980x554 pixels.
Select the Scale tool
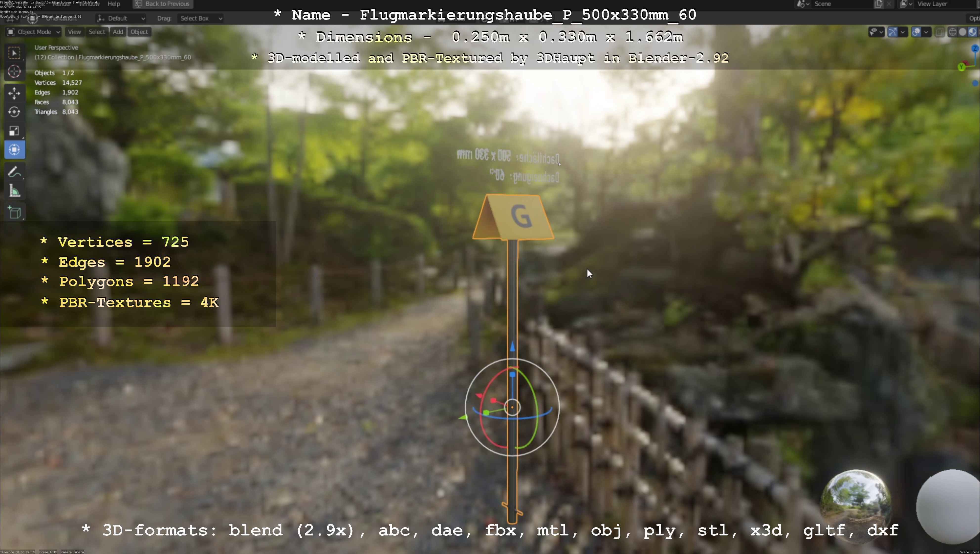point(14,131)
